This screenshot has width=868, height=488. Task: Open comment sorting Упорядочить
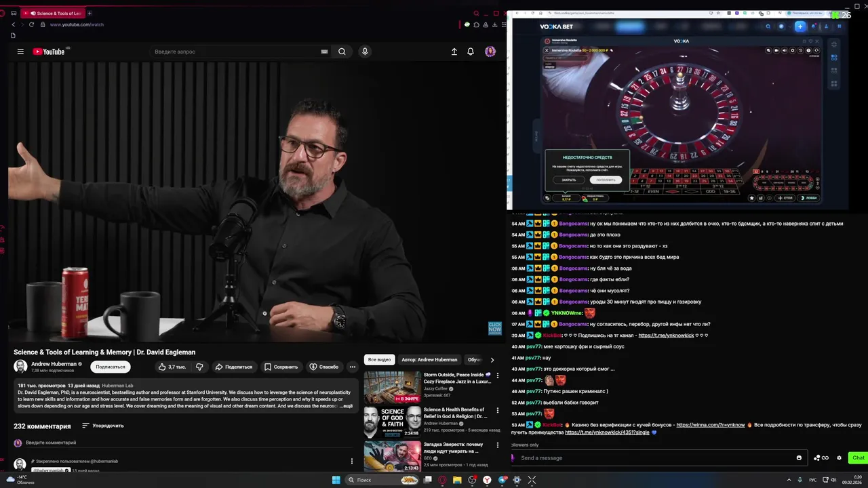103,426
